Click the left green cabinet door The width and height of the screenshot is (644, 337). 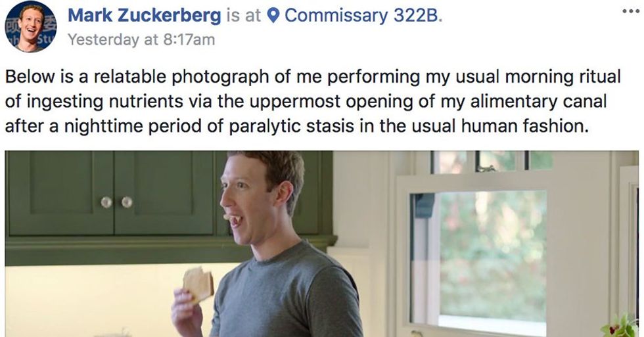59,194
